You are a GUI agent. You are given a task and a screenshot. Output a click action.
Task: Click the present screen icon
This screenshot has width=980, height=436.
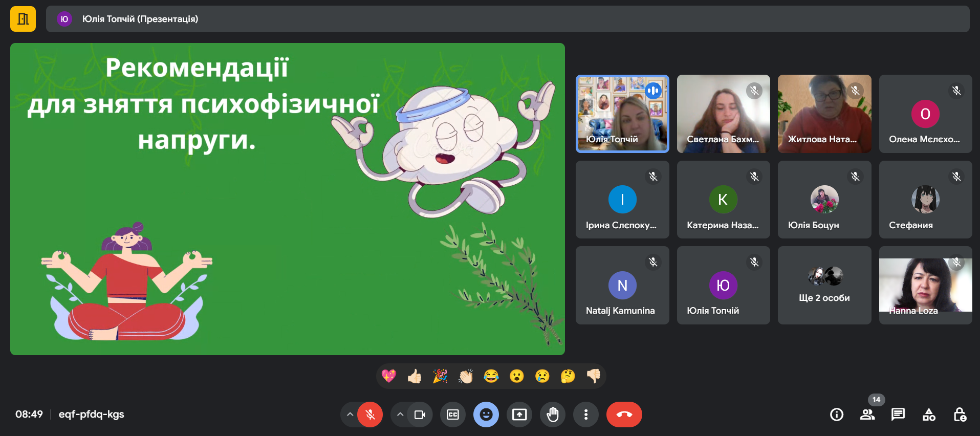coord(519,415)
